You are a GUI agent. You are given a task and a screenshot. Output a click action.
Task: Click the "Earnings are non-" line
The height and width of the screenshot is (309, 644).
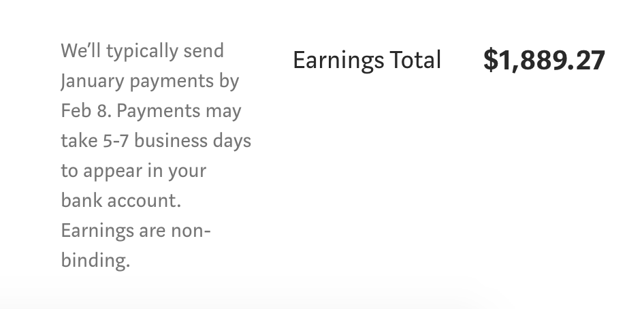pos(136,231)
